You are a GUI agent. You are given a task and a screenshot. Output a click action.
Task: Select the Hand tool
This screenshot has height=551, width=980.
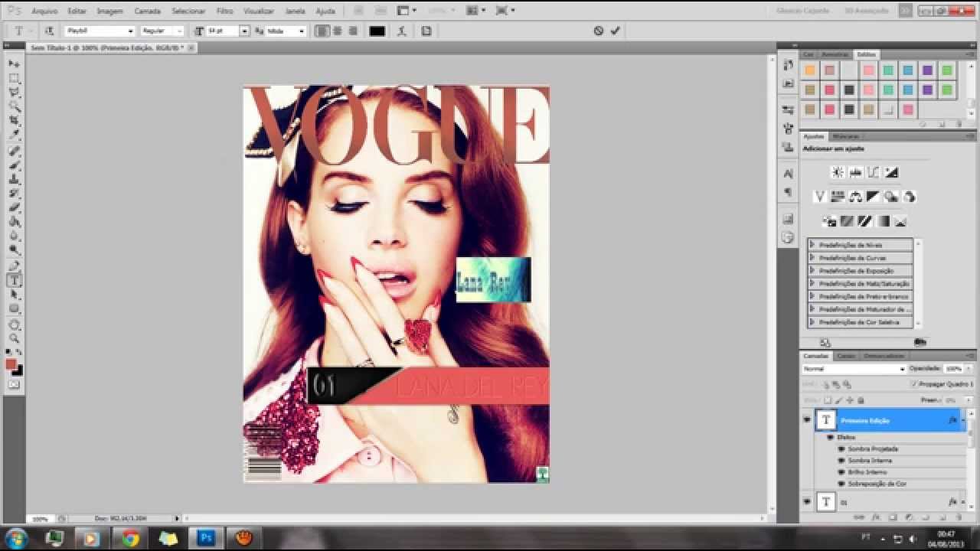point(14,324)
